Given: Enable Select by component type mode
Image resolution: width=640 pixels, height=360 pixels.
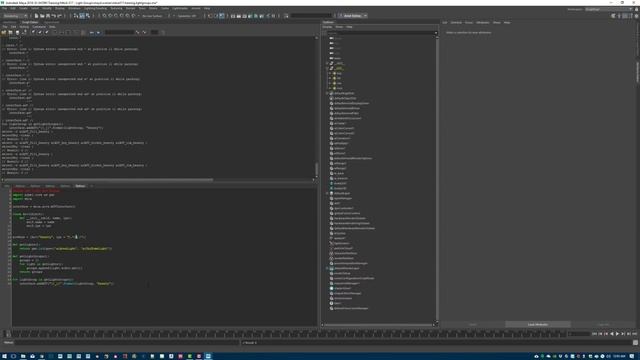Looking at the screenshot, I should pyautogui.click(x=87, y=16).
